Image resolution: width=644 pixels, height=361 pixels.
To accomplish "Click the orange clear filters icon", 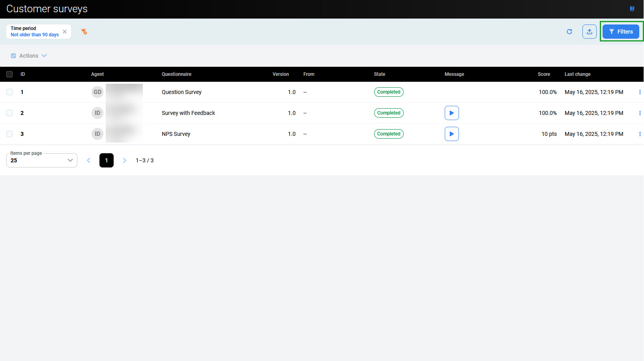I will [x=84, y=32].
